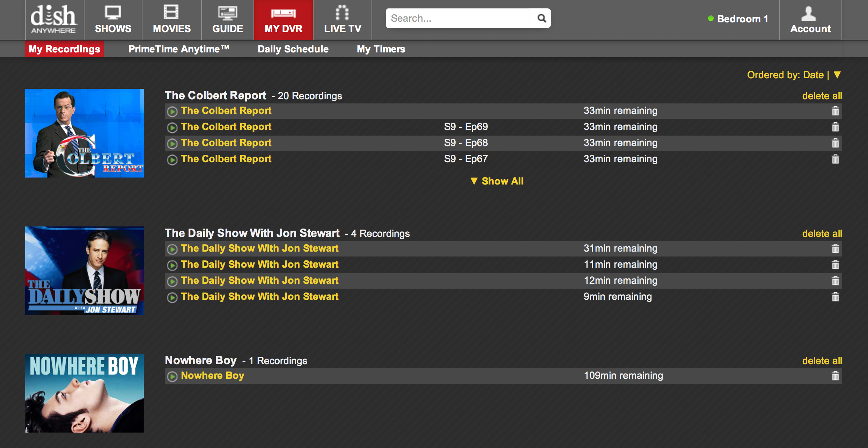Delete Colbert Report S9 Ep69 via trash icon
Viewport: 868px width, 448px height.
pyautogui.click(x=835, y=127)
